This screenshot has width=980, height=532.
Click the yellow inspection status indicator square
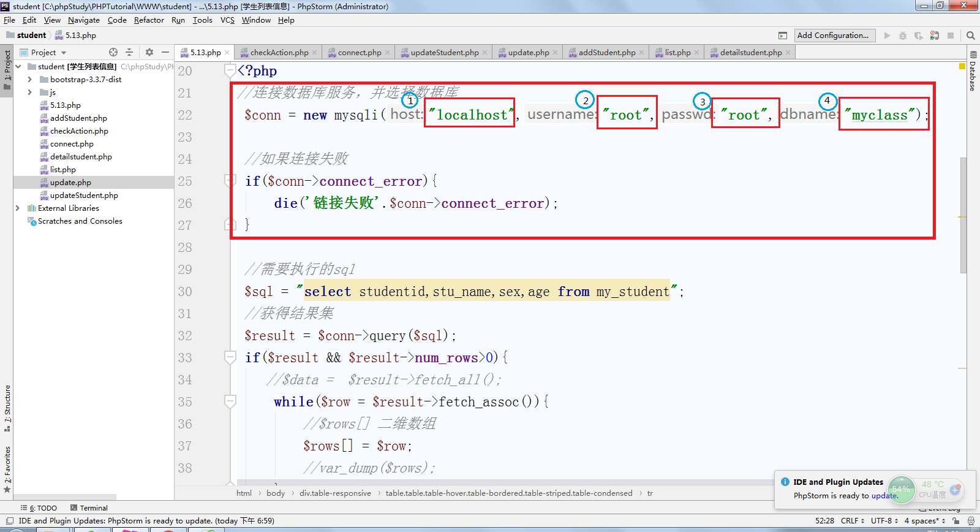[x=962, y=66]
